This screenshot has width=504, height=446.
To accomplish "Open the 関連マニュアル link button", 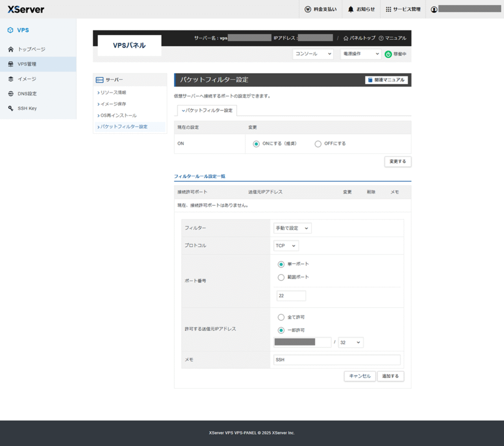I will coord(386,80).
